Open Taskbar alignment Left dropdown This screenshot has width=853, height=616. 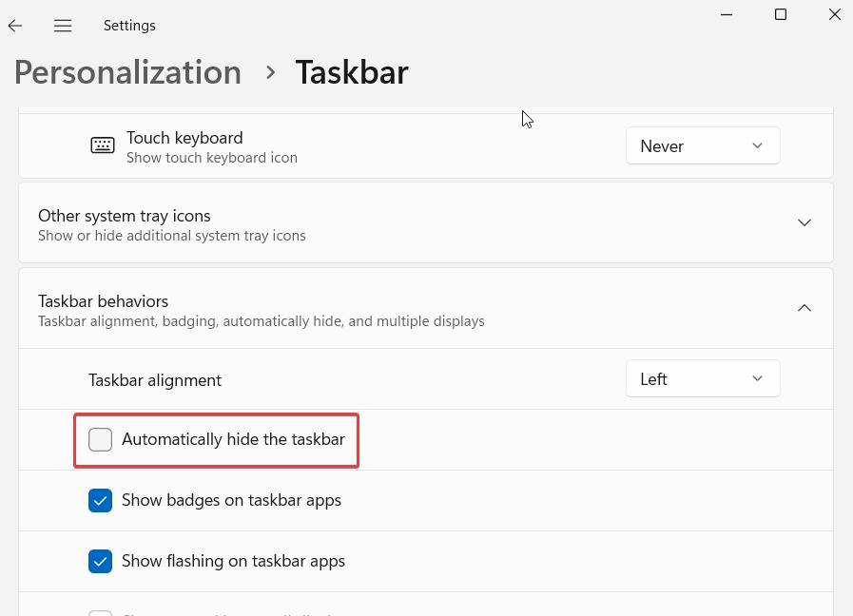click(x=703, y=378)
